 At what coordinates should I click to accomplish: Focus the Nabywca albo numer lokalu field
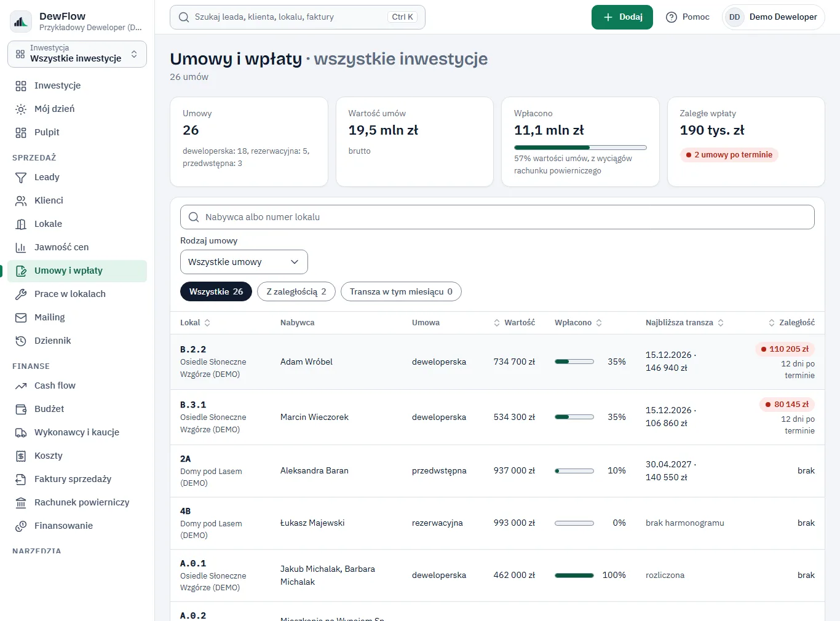point(497,217)
